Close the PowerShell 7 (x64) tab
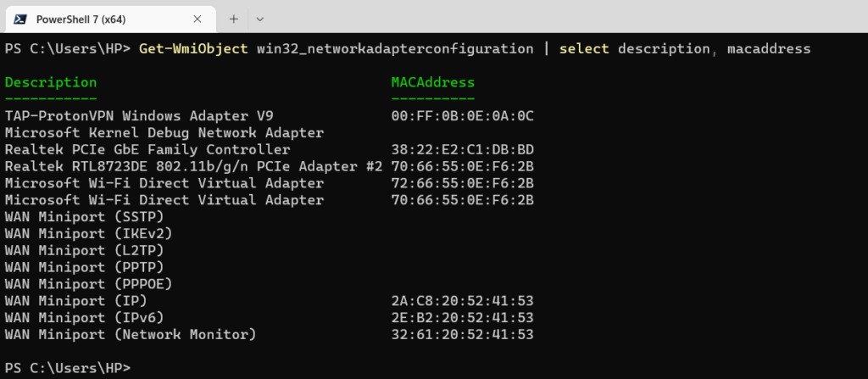The image size is (868, 379). 197,20
